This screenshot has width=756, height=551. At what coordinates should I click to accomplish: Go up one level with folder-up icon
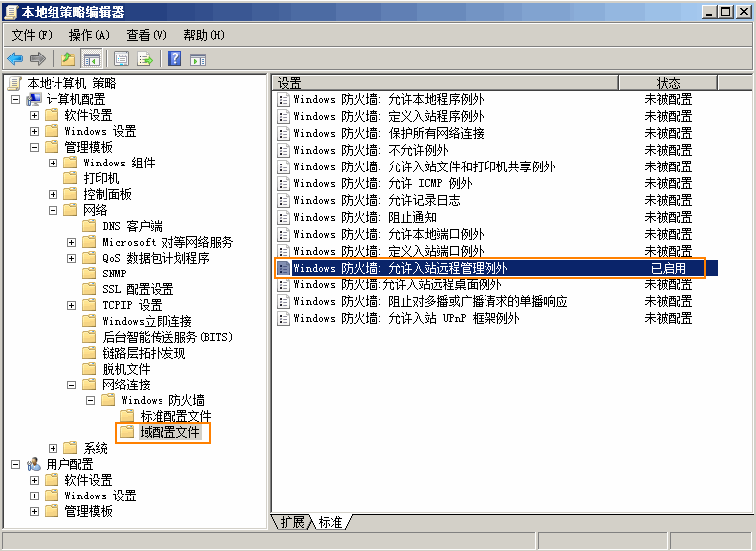(x=68, y=59)
